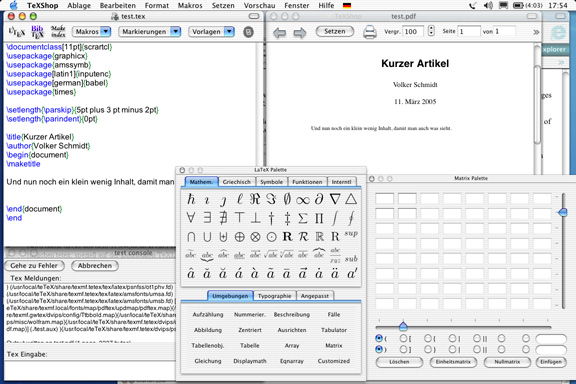Insert the superscript 'sup' palette item
576x384 pixels.
click(x=351, y=234)
